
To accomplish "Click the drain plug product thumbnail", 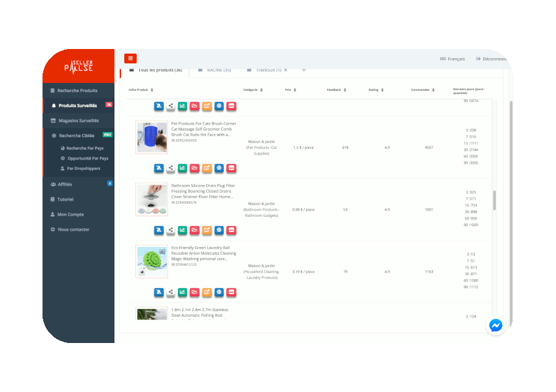I will (152, 199).
